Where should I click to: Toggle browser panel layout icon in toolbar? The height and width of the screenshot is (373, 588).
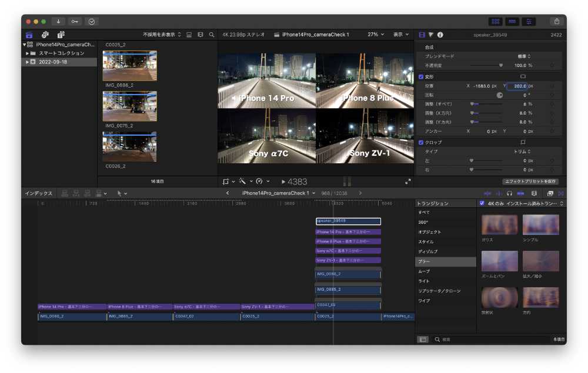click(x=495, y=22)
